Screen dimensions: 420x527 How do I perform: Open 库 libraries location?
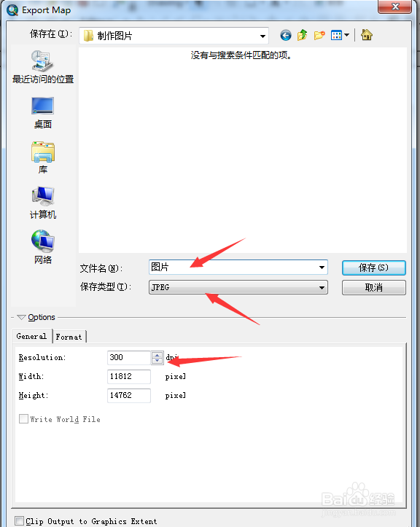point(43,157)
